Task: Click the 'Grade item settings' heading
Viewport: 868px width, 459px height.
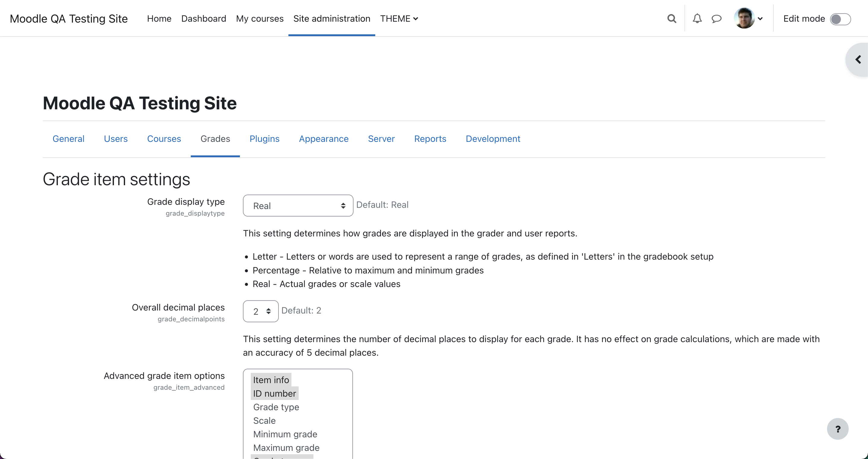Action: [x=116, y=179]
